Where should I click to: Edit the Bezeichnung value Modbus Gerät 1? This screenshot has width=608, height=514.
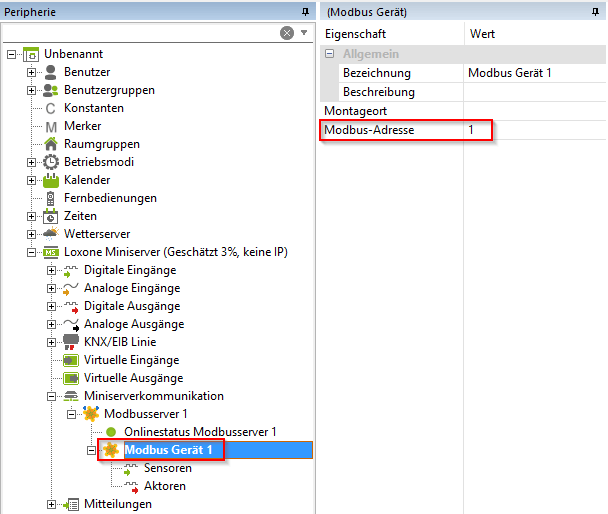point(534,73)
